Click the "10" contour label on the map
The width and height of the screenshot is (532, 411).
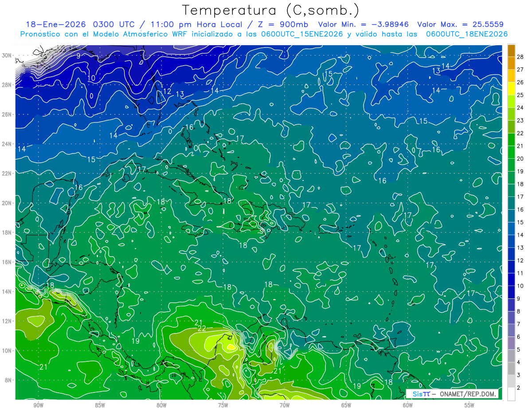click(91, 78)
